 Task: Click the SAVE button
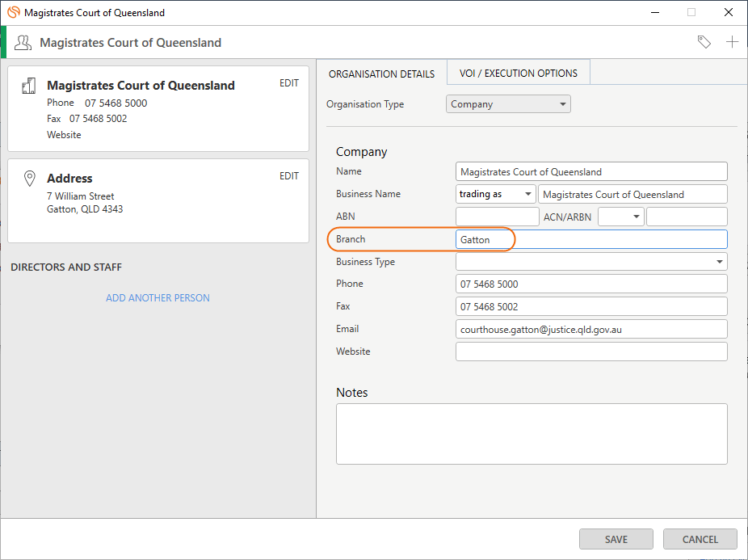point(616,539)
